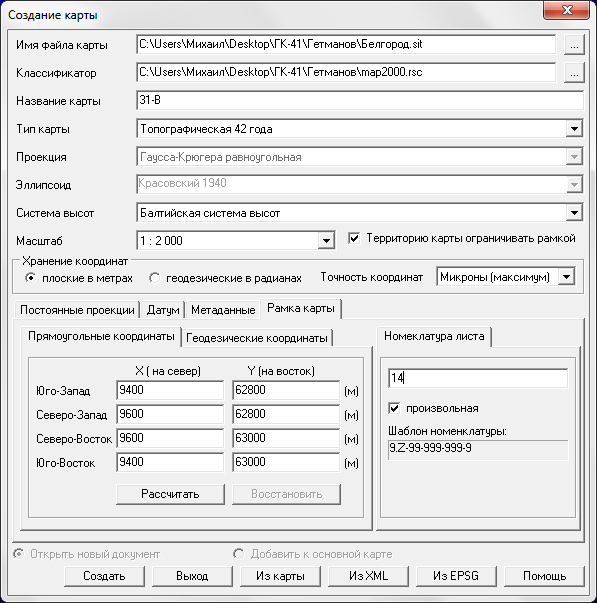Click browse button next to classifier path
Viewport: 597px width, 603px height.
pos(574,73)
